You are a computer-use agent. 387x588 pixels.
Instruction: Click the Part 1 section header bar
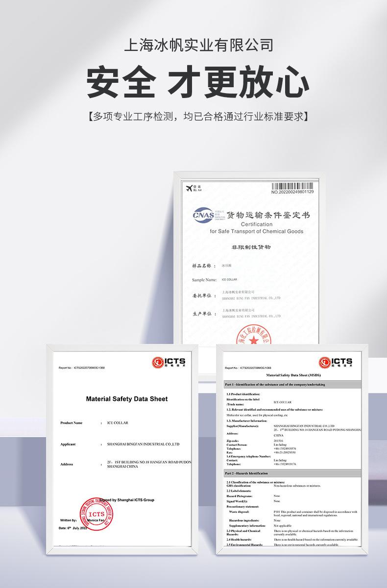(292, 385)
